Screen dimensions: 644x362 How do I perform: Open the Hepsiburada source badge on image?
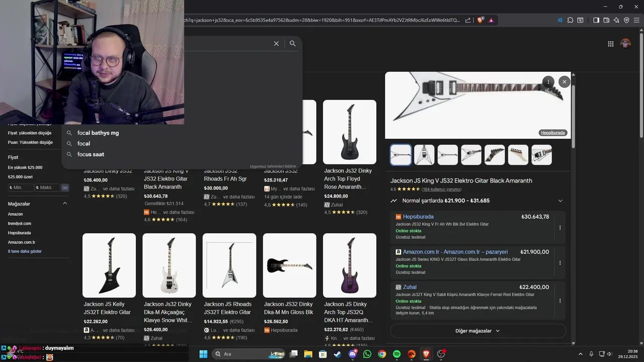point(553,133)
